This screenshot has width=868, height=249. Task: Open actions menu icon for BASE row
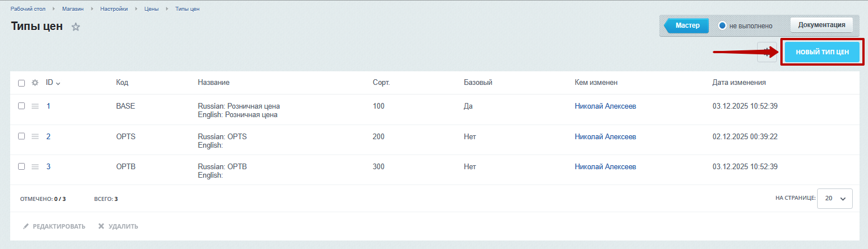(x=35, y=106)
